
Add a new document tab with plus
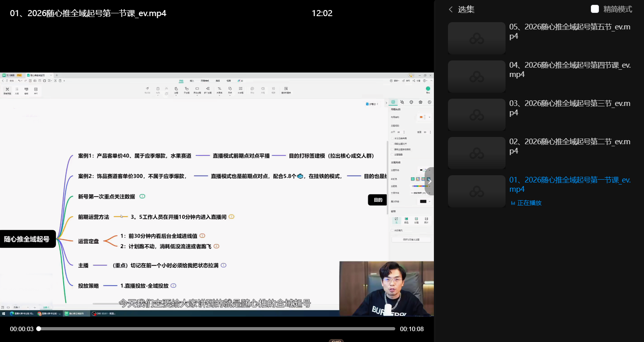[57, 75]
